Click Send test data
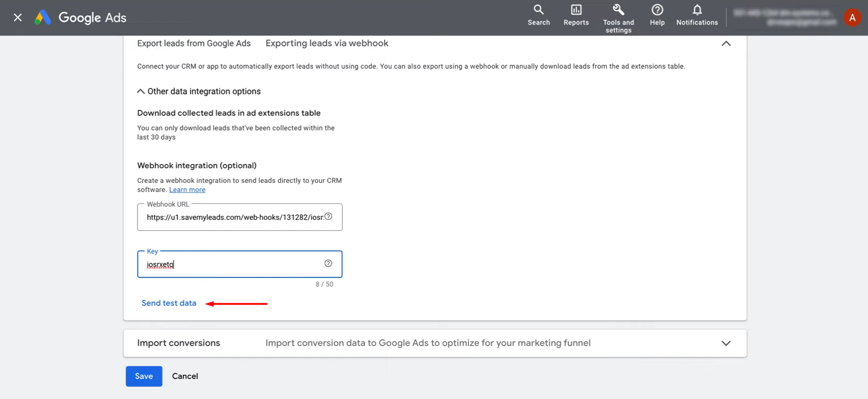 169,303
